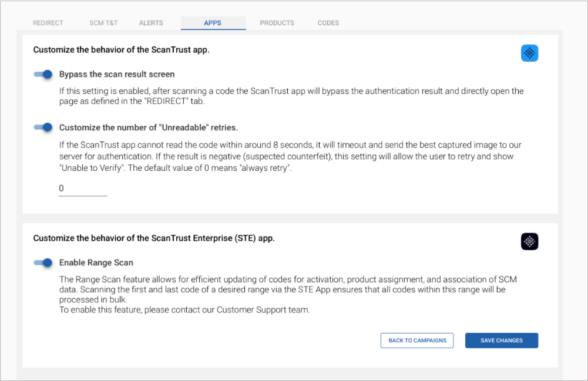This screenshot has height=381, width=588.
Task: Click the text 'To enable this feature, please contact our Customer Support team.'
Action: (x=184, y=310)
